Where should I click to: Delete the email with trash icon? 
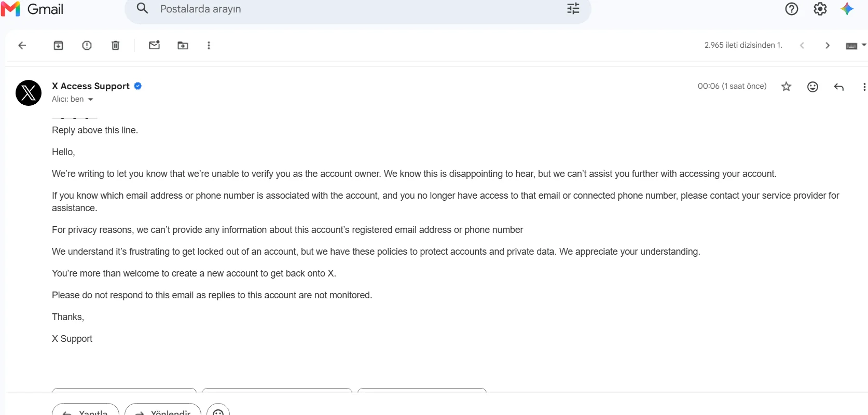pyautogui.click(x=116, y=46)
